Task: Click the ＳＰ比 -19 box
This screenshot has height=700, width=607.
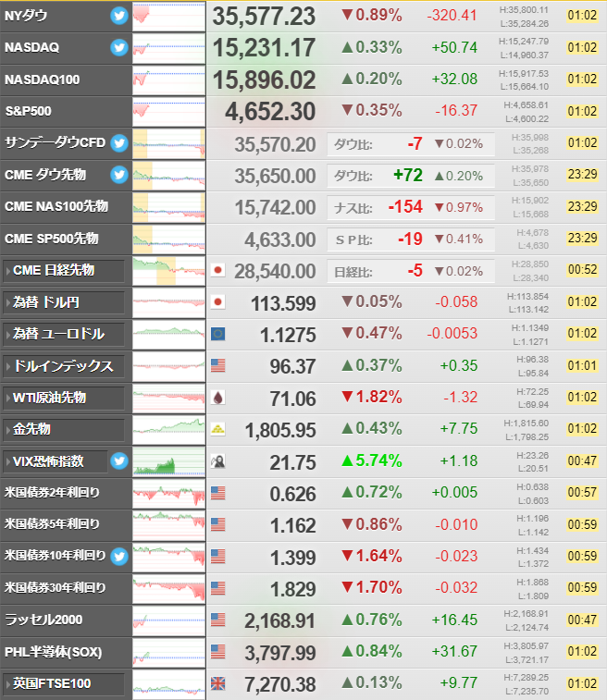Action: tap(411, 239)
